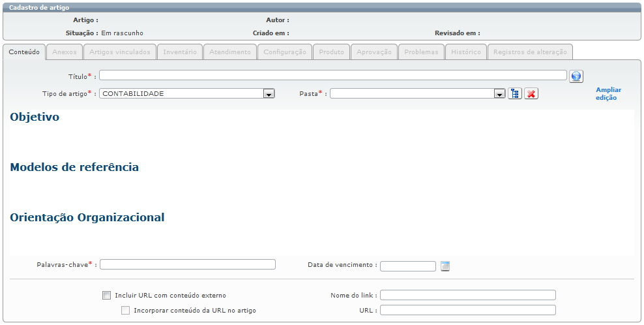Viewport: 644px width, 325px height.
Task: Click into the Título text field
Action: (x=332, y=75)
